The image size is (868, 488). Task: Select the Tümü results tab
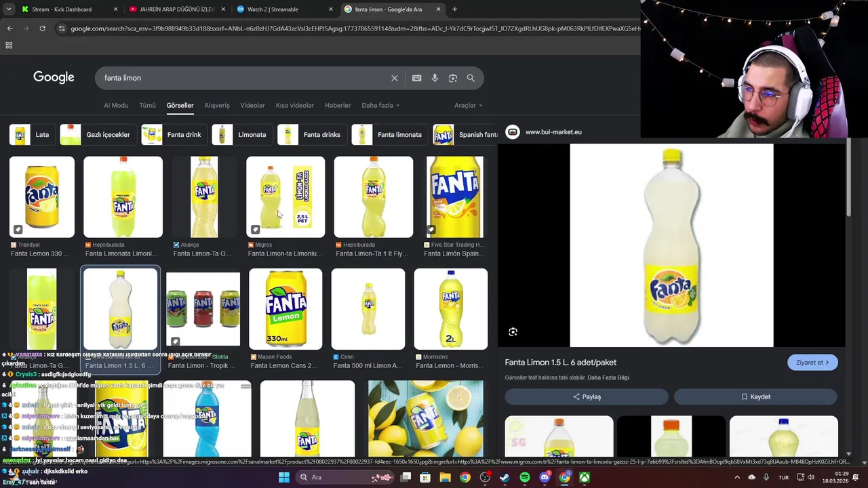tap(147, 106)
